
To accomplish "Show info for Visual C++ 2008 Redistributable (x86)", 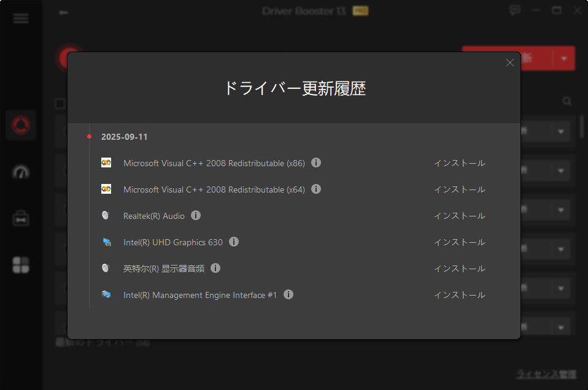I will (316, 162).
